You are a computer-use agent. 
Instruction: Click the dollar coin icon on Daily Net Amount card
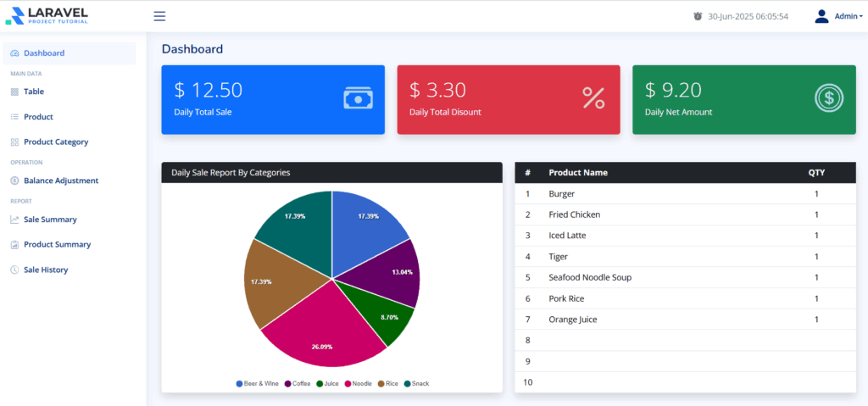829,98
